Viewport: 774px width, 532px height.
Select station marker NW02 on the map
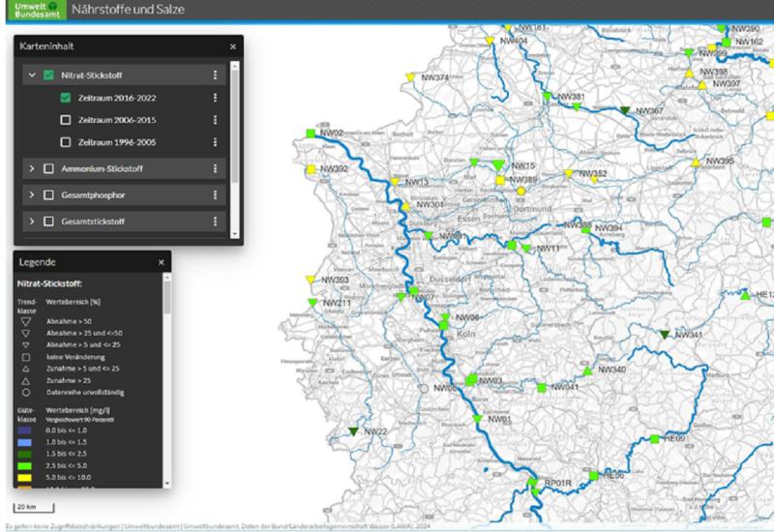click(311, 133)
